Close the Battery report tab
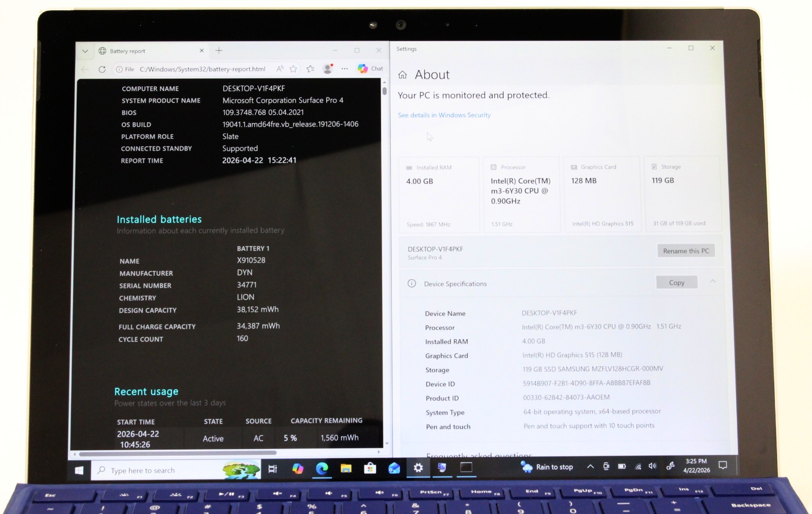 click(201, 51)
